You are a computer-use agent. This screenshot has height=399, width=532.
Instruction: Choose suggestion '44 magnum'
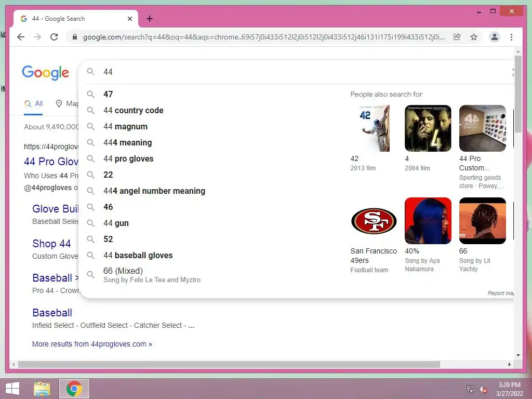point(214,127)
